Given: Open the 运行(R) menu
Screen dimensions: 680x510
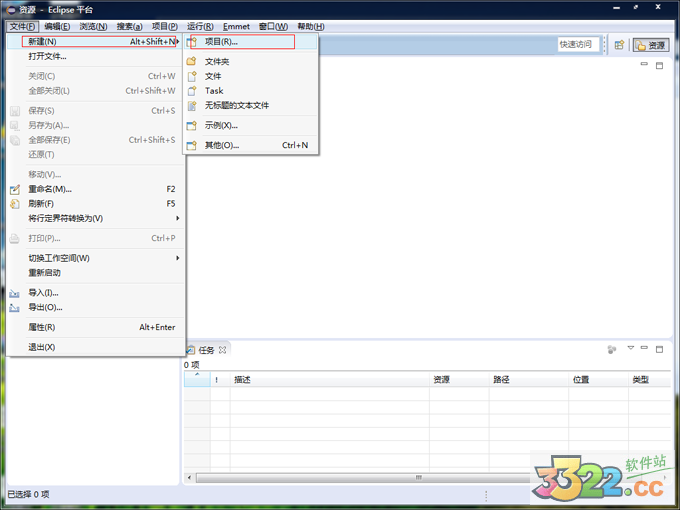Looking at the screenshot, I should tap(200, 26).
